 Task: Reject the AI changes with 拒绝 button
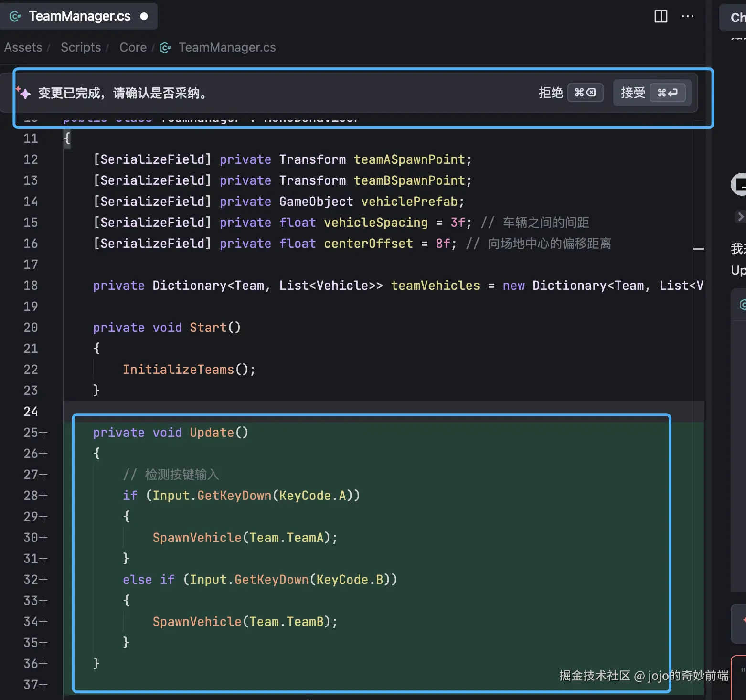point(571,93)
